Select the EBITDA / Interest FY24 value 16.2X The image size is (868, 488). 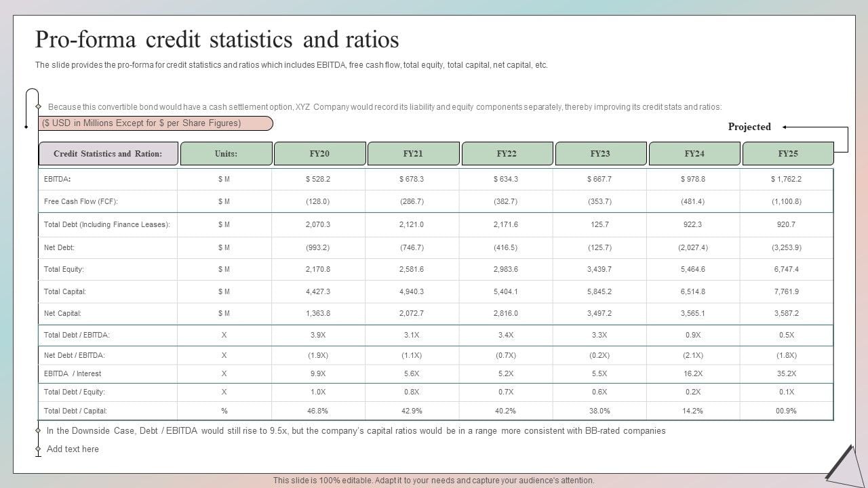(692, 373)
